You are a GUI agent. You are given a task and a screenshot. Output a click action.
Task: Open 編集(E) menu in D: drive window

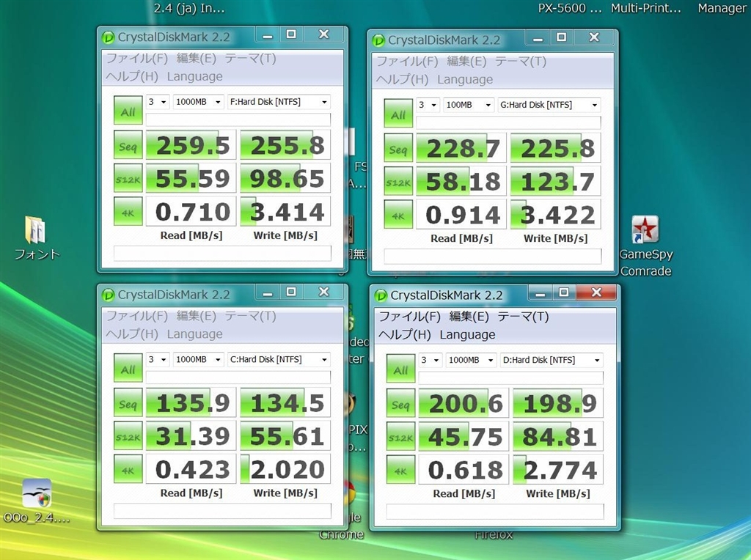469,317
